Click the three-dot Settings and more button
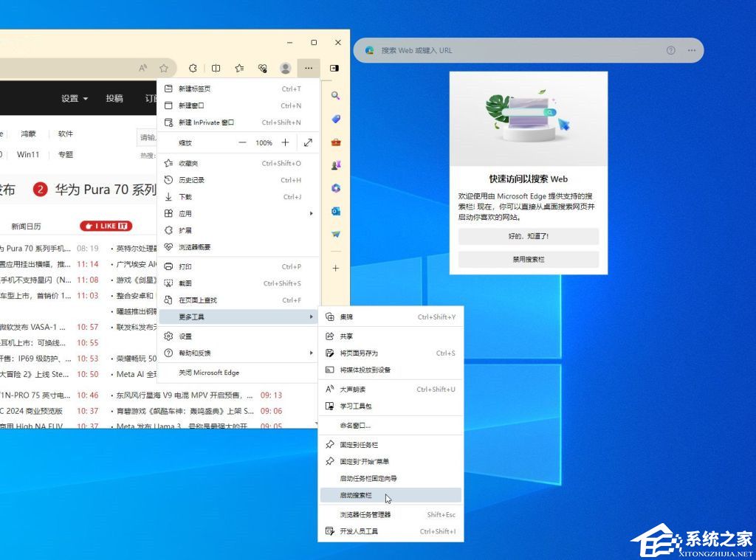Screen dimensions: 756x560 (309, 69)
